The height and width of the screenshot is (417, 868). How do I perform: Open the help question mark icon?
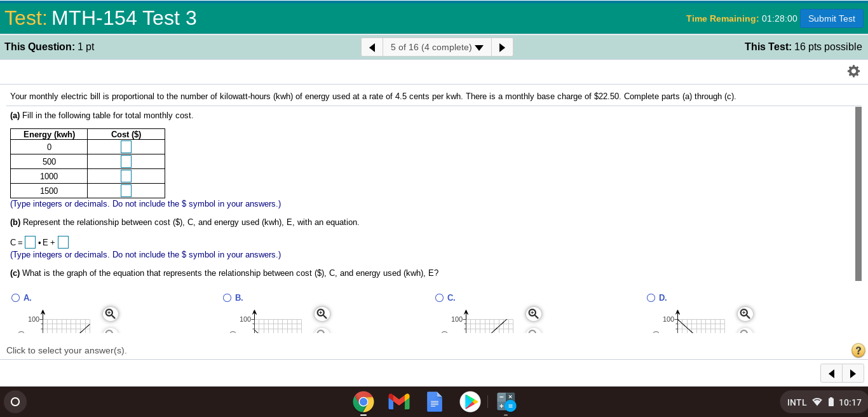(857, 350)
